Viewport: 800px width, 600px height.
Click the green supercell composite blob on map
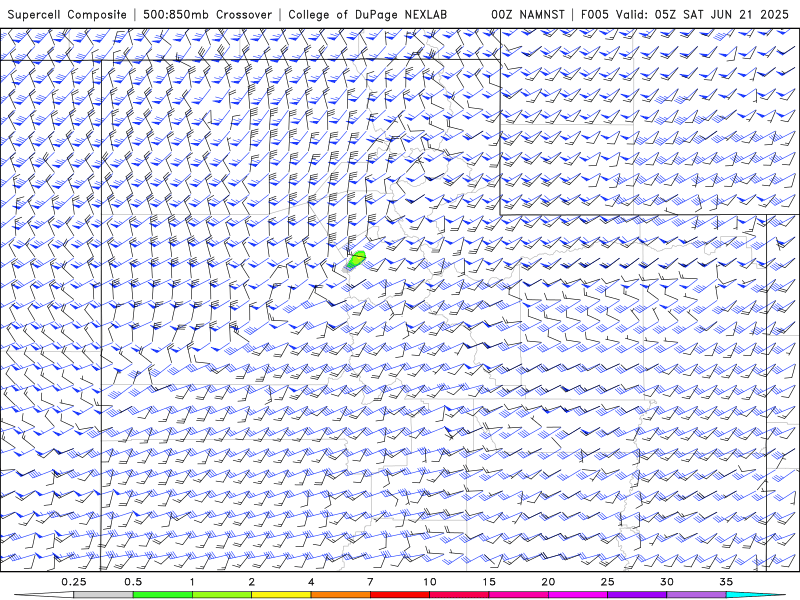tap(356, 260)
